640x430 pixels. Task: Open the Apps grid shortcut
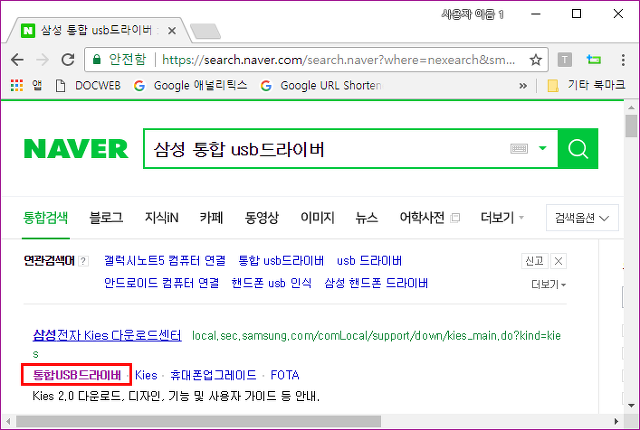pos(17,85)
